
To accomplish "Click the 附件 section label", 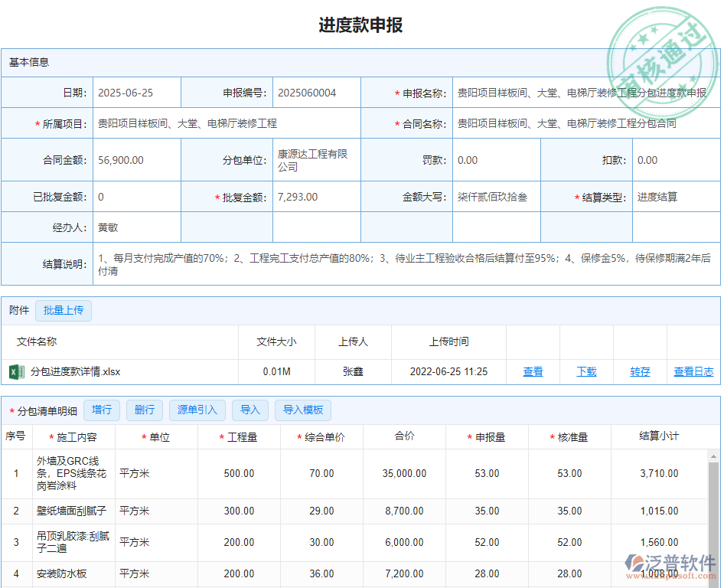I will [x=18, y=310].
